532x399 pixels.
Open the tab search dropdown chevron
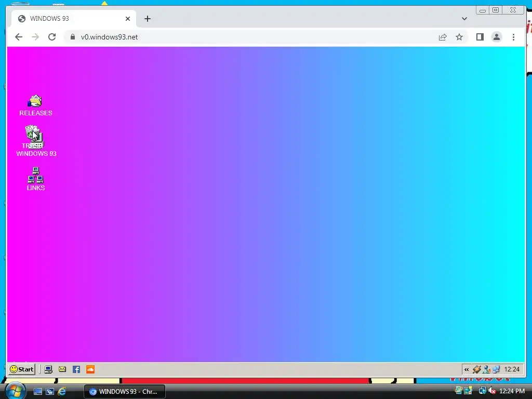point(464,19)
